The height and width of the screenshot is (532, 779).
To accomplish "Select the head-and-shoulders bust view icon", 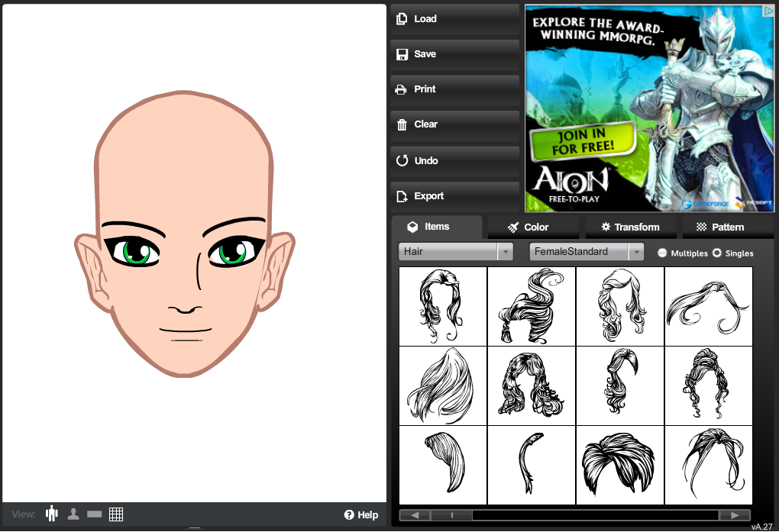I will pyautogui.click(x=73, y=514).
